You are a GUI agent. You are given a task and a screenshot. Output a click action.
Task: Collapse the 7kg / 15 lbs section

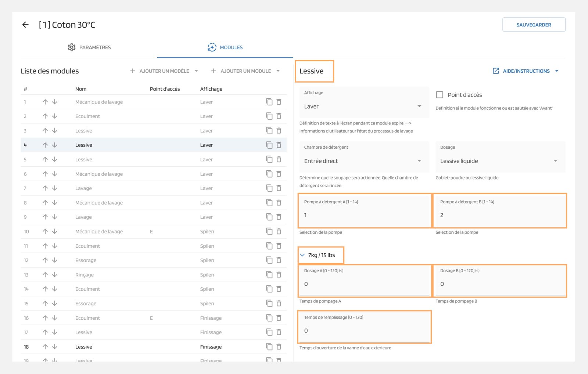tap(302, 255)
